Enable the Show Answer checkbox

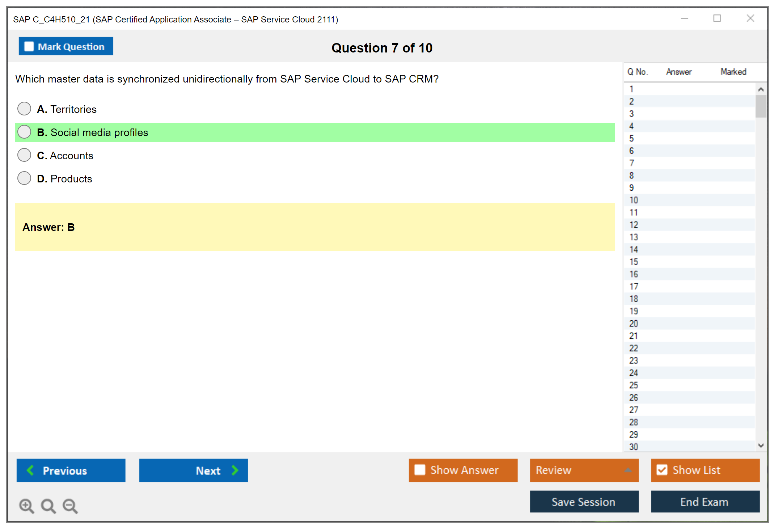pos(420,470)
